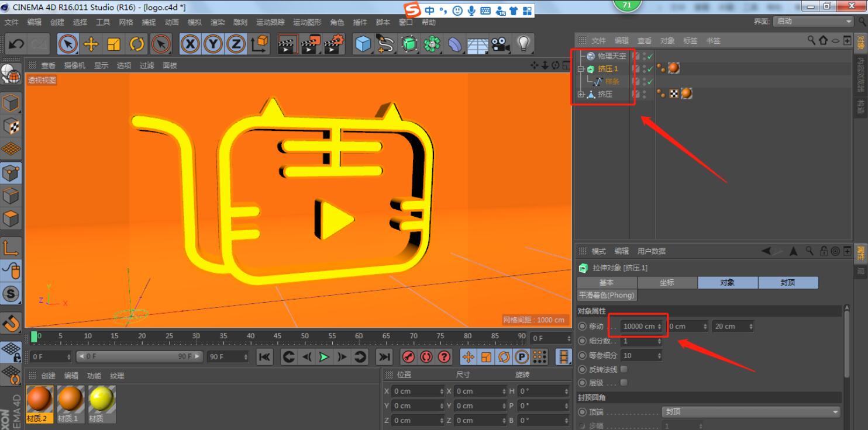Open the 界面 layout dropdown
The width and height of the screenshot is (868, 430).
814,21
